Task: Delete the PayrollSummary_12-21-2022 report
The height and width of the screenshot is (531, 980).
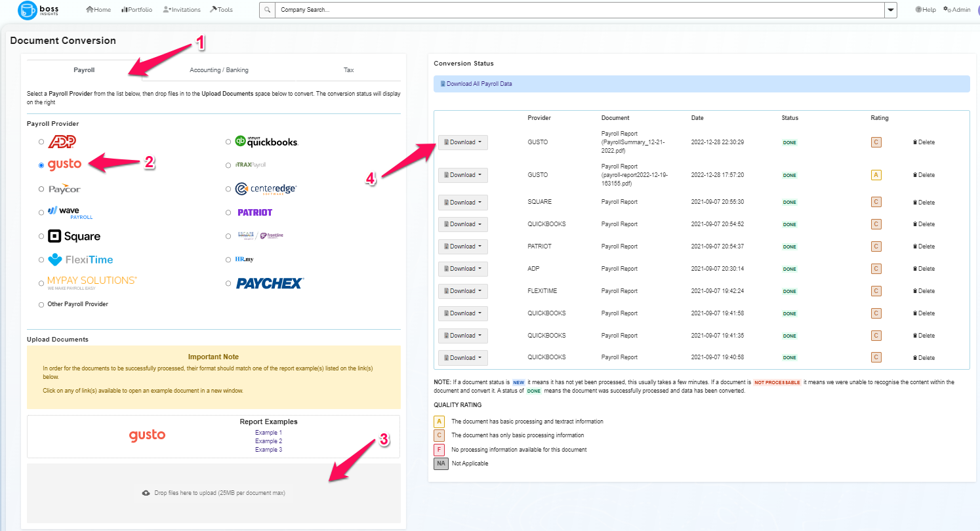Action: (924, 142)
